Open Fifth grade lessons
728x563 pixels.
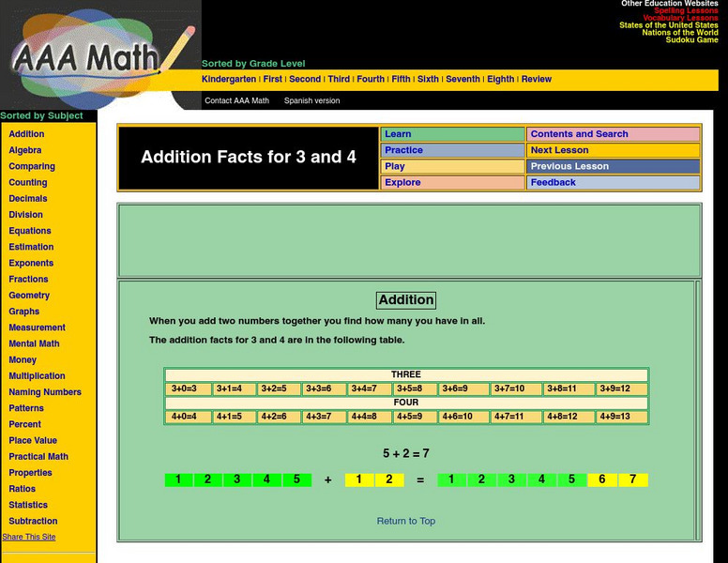(x=402, y=79)
